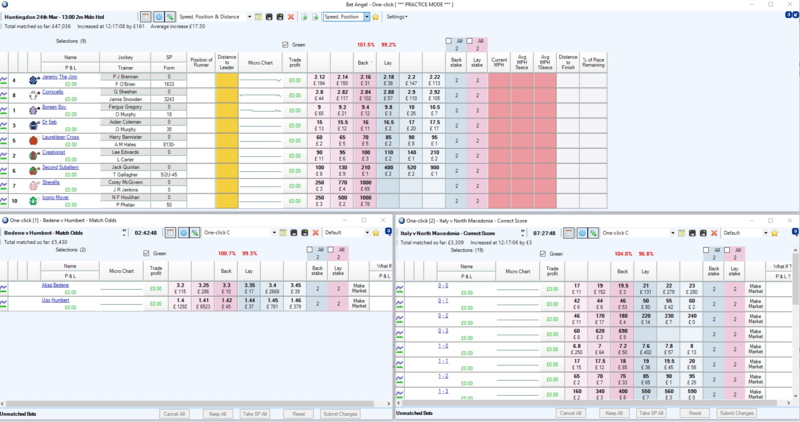Click green tools icon in Italy v North Macedonia window
The width and height of the screenshot is (800, 422).
coord(593,233)
